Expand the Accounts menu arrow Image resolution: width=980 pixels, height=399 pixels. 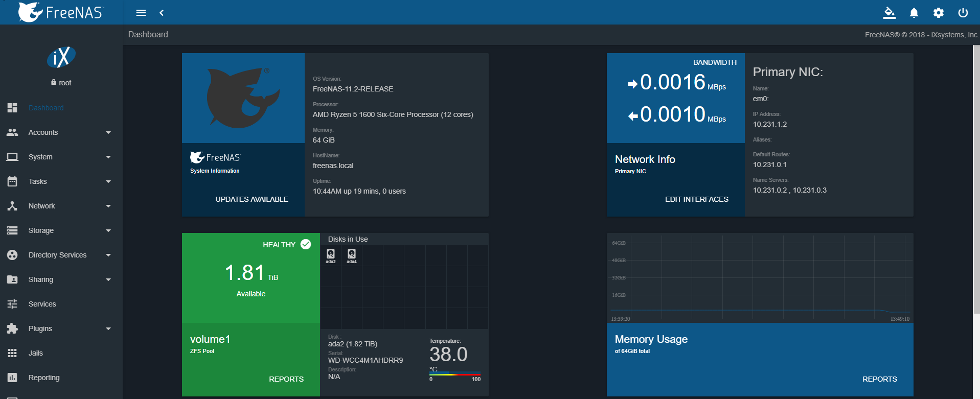tap(108, 132)
